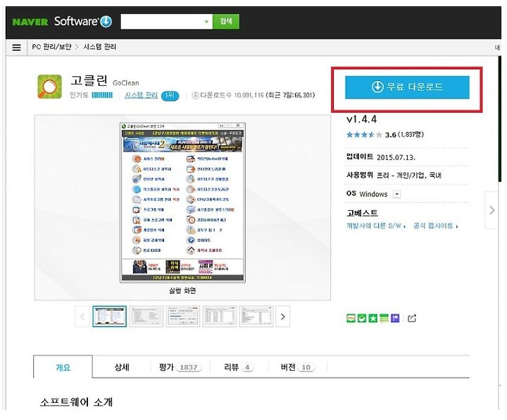Open 개발사의 다른 S/W link
This screenshot has width=507, height=420.
376,226
